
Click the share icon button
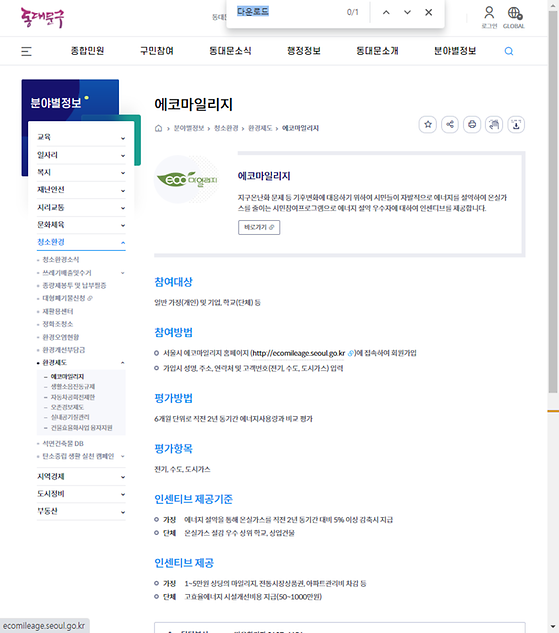pos(450,124)
